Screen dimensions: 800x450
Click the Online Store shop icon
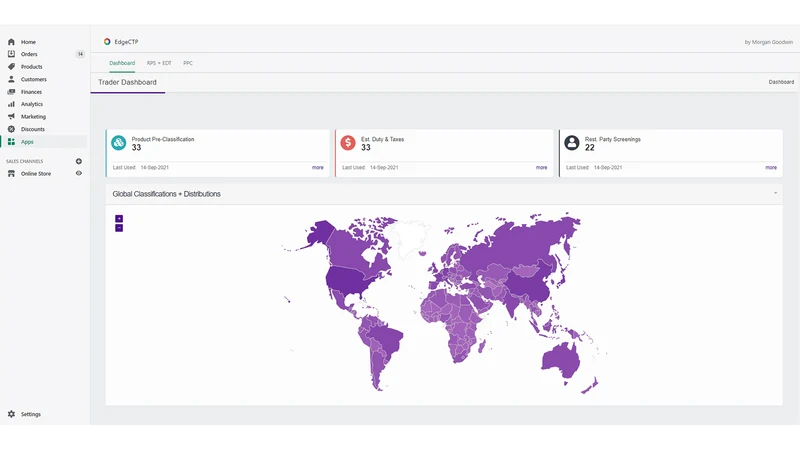click(11, 173)
